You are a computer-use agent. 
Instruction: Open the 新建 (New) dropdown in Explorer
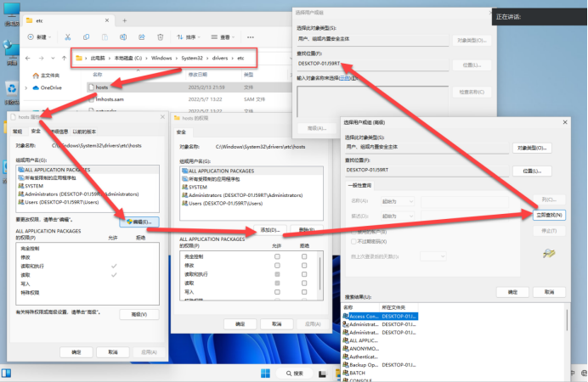tap(41, 37)
